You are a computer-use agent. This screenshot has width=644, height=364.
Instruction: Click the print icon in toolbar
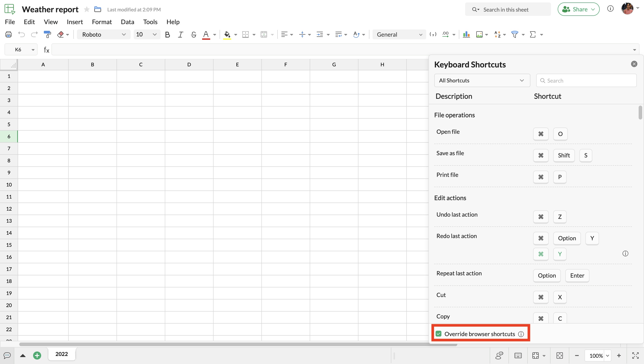(x=8, y=34)
